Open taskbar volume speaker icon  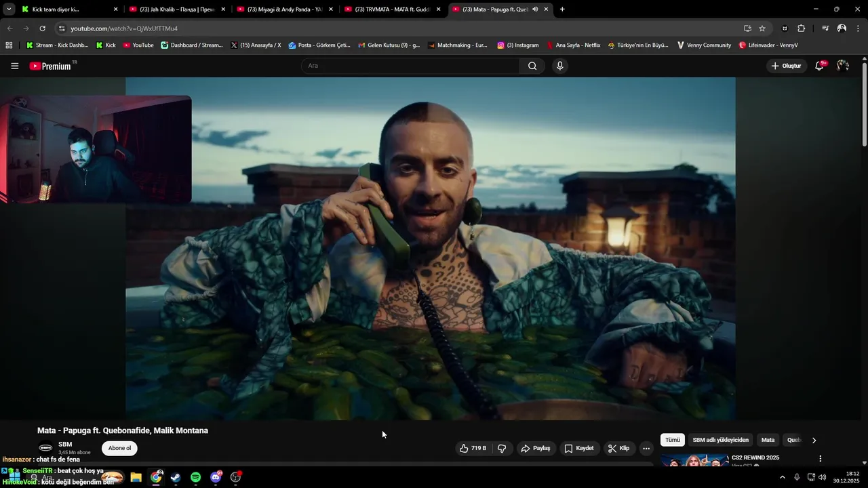pos(823,477)
